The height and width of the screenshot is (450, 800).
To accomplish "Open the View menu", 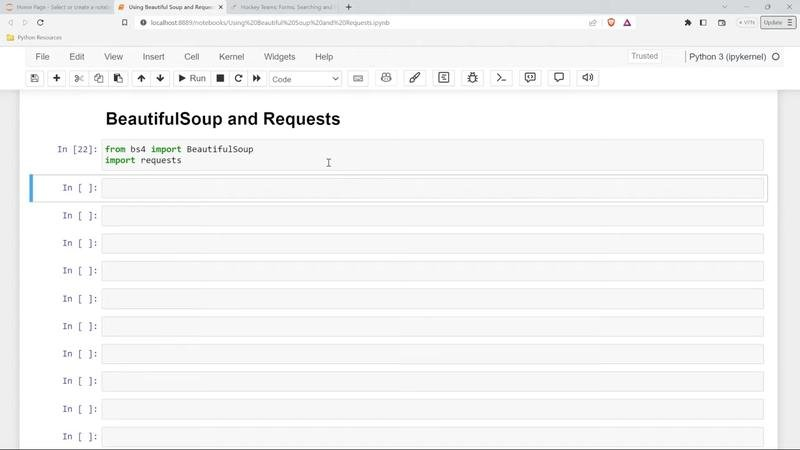I will (113, 57).
